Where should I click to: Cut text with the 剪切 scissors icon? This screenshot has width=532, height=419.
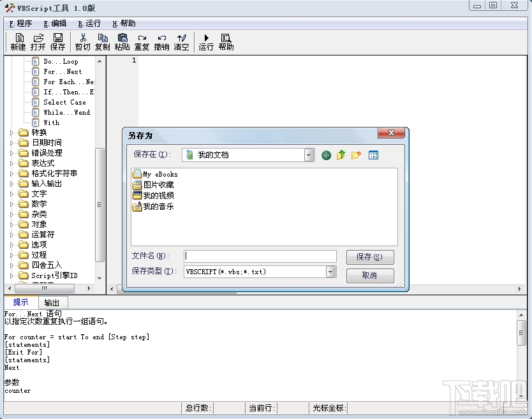coord(83,41)
